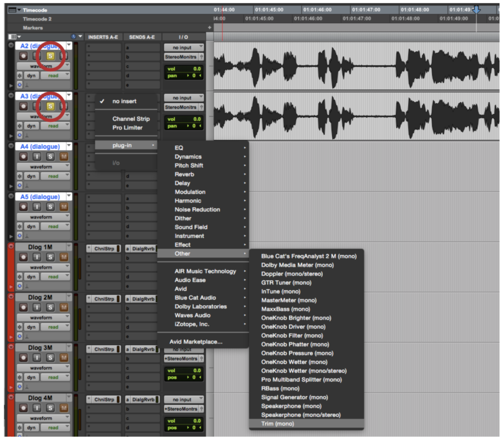Screen dimensions: 504x441
Task: Unsolo the A3 (dialogue) track
Action: 50,106
